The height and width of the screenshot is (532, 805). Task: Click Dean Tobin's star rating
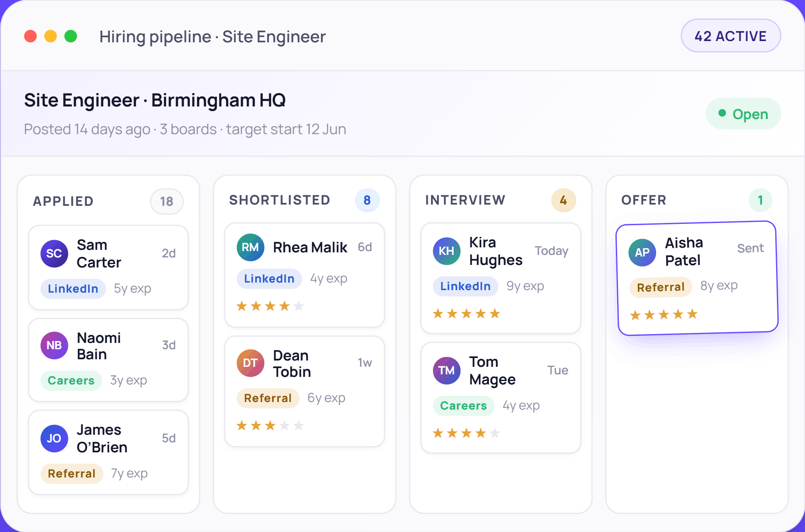pos(270,426)
